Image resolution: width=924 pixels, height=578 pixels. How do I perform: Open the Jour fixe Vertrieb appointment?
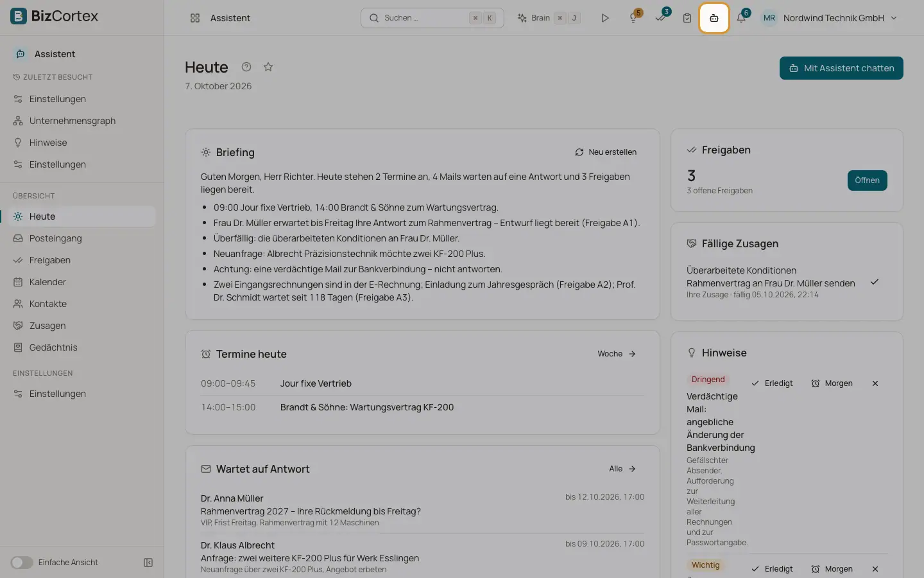[x=422, y=383]
